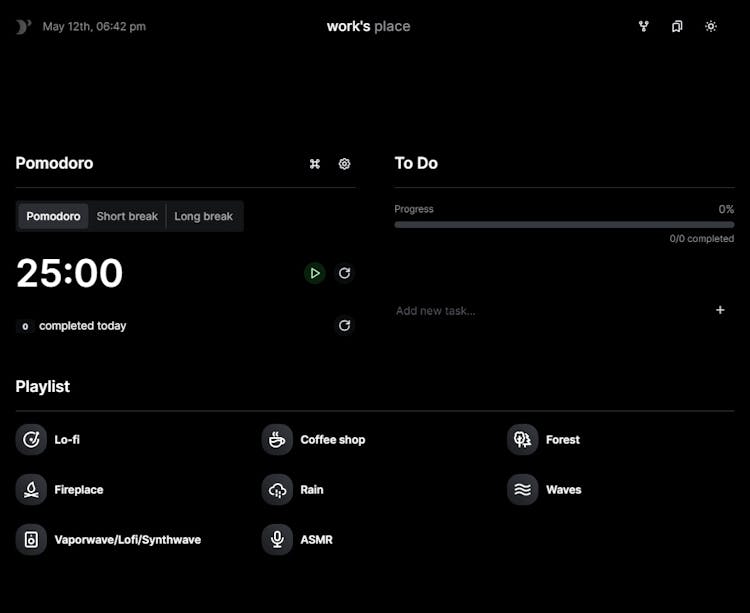
Task: Open Pomodoro settings gear icon
Action: [x=344, y=164]
